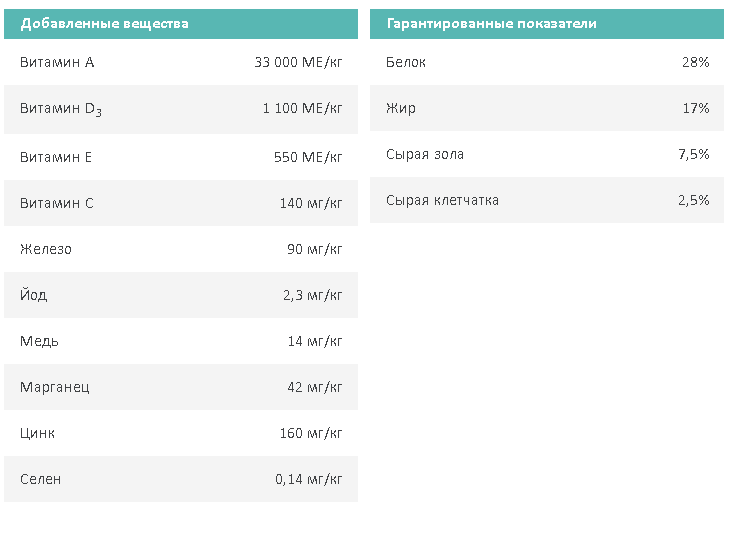This screenshot has width=731, height=554.
Task: Click the 33 000 МЕ/кг value
Action: point(298,62)
